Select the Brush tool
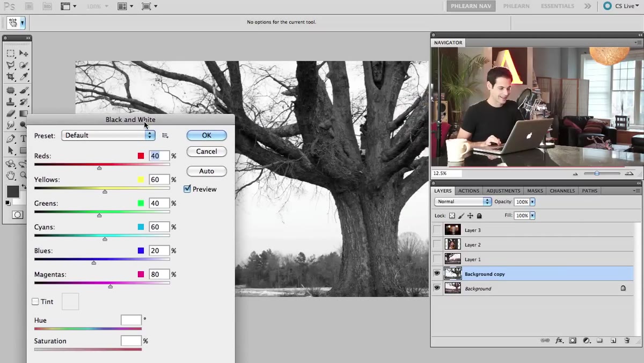The width and height of the screenshot is (644, 363). click(x=24, y=91)
